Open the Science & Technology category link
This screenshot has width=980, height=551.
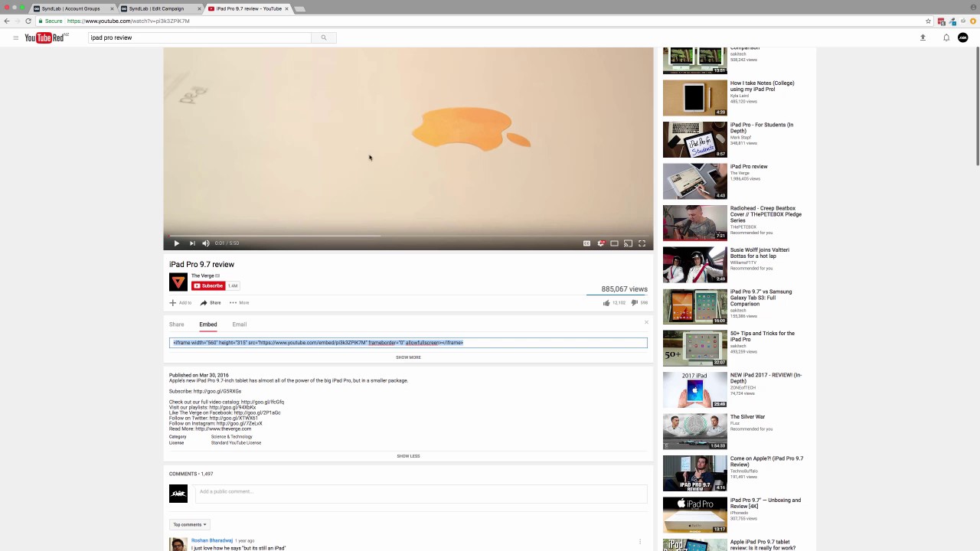(231, 437)
